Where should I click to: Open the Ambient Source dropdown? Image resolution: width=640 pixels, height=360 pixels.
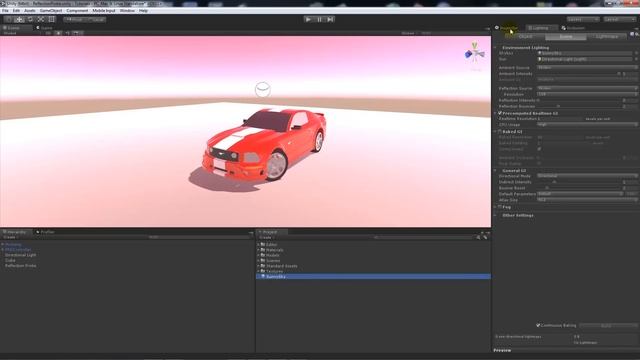point(587,67)
